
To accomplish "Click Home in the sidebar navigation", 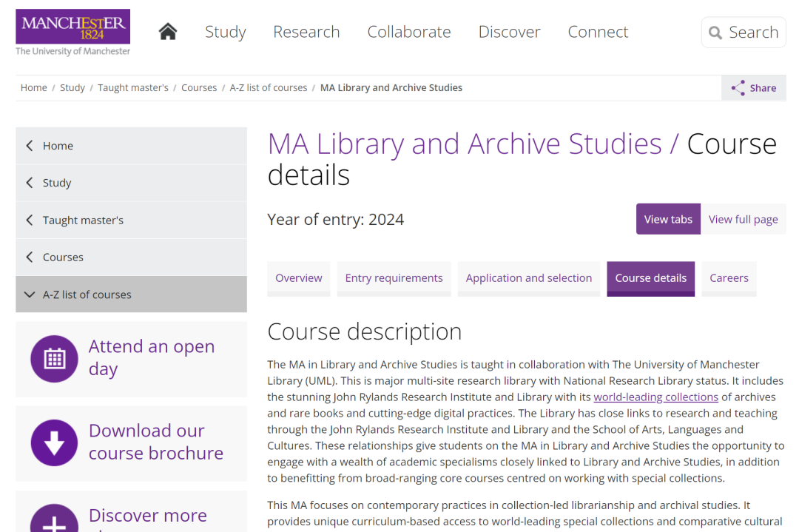I will (131, 146).
